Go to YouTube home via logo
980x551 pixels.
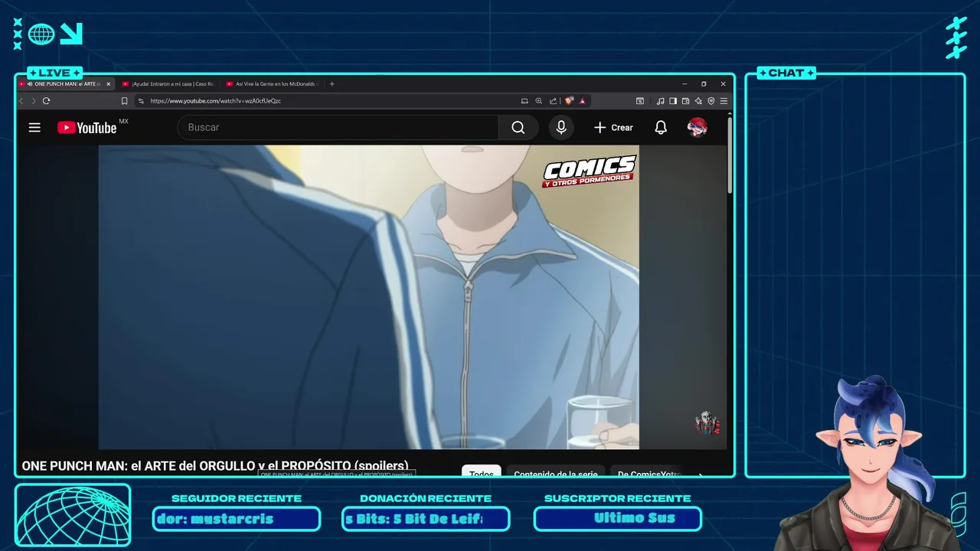87,128
